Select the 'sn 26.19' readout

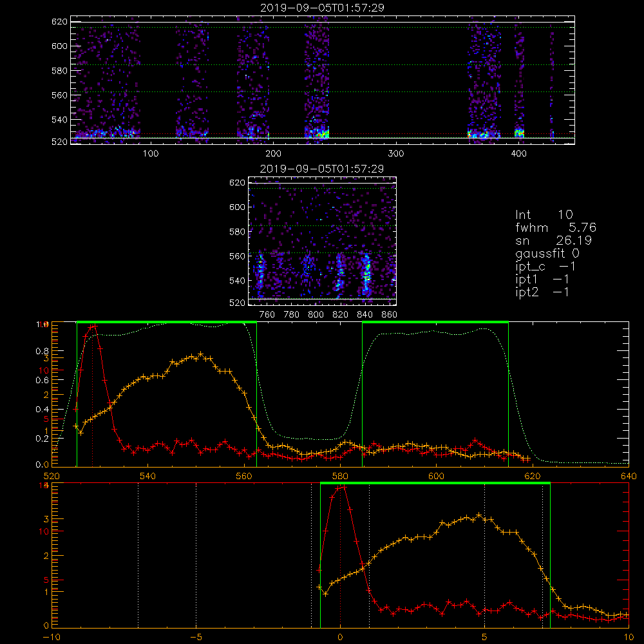[553, 240]
